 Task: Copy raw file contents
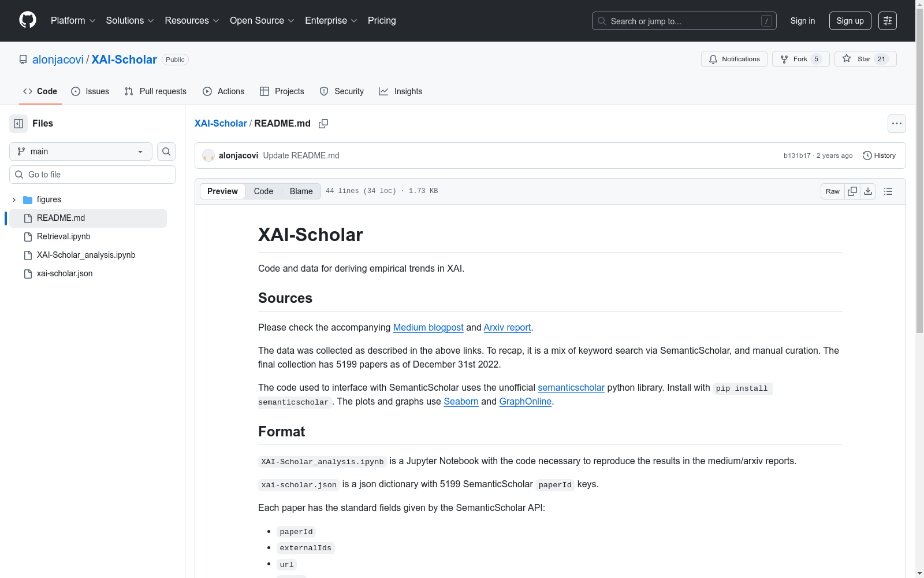852,191
